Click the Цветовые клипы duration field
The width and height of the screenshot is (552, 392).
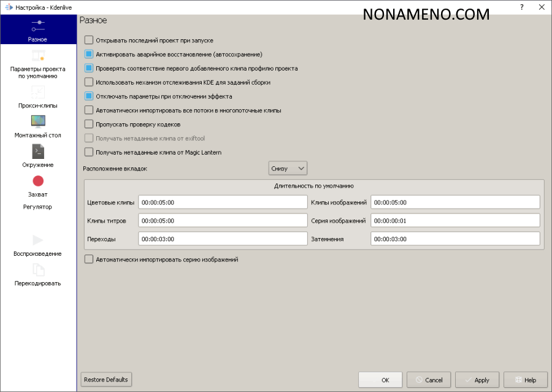(223, 202)
